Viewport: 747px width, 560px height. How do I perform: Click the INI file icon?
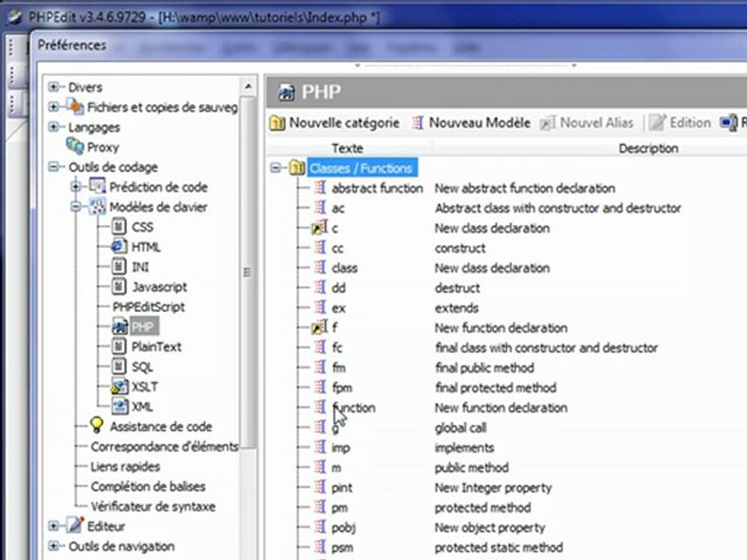(119, 266)
